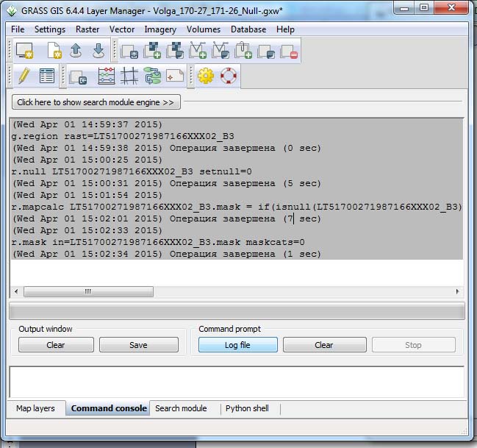Remove the selected map layer
The width and height of the screenshot is (477, 448).
289,51
